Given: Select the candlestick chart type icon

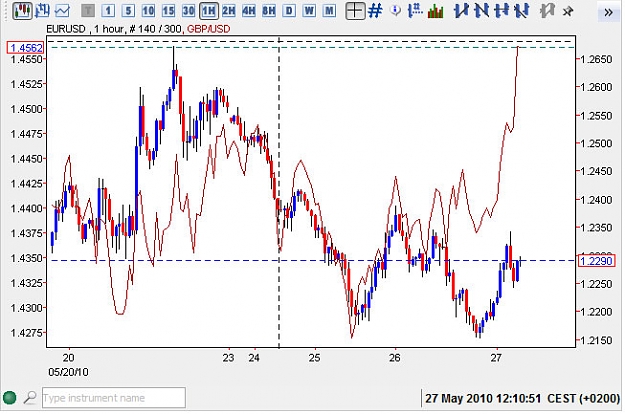Looking at the screenshot, I should [x=22, y=10].
